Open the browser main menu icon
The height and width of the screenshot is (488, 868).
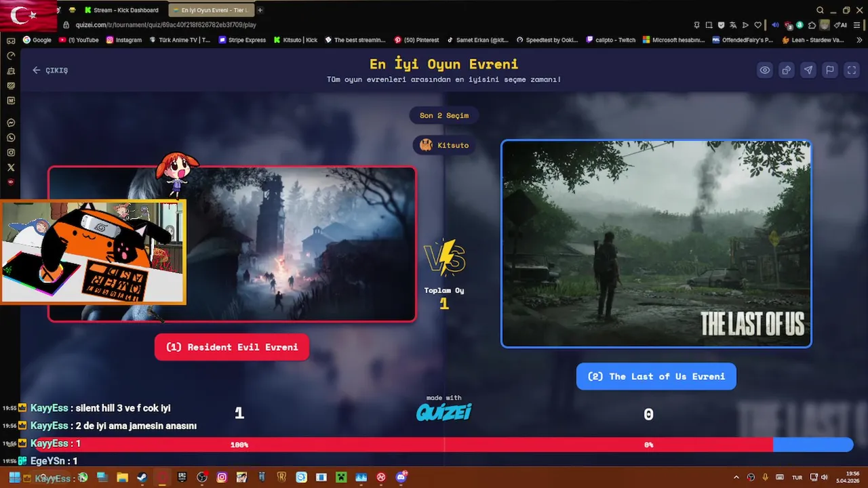pyautogui.click(x=857, y=25)
